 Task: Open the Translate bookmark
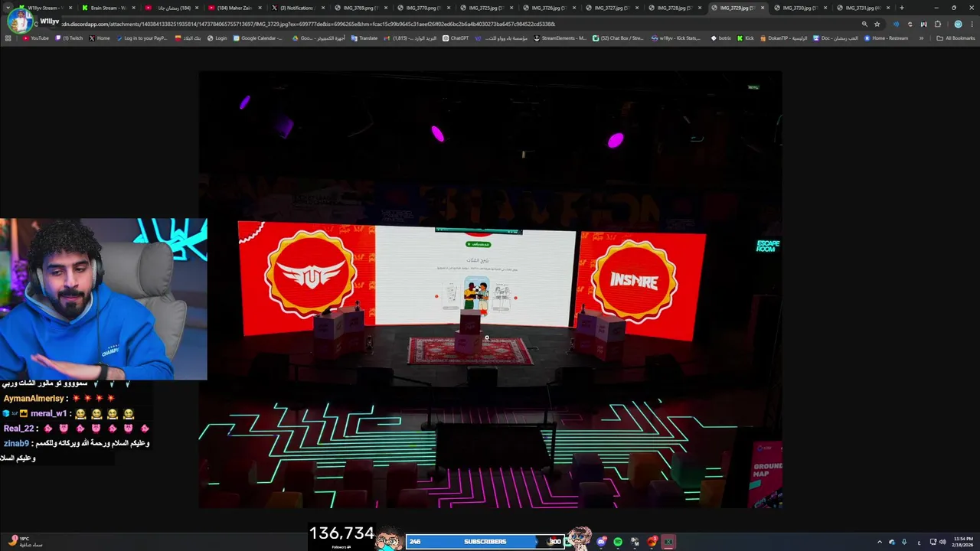click(x=364, y=38)
